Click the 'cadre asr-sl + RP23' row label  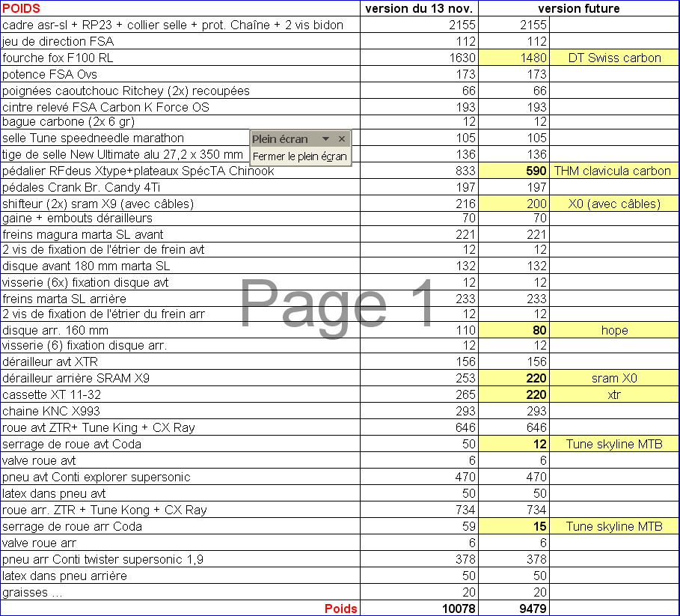(180, 25)
